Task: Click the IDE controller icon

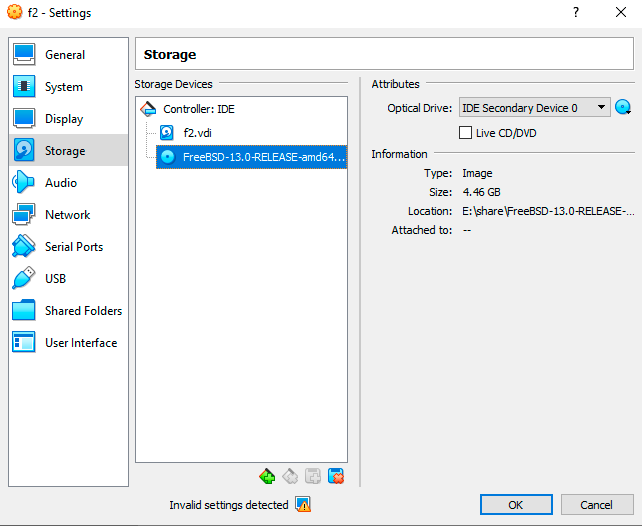Action: (x=148, y=109)
